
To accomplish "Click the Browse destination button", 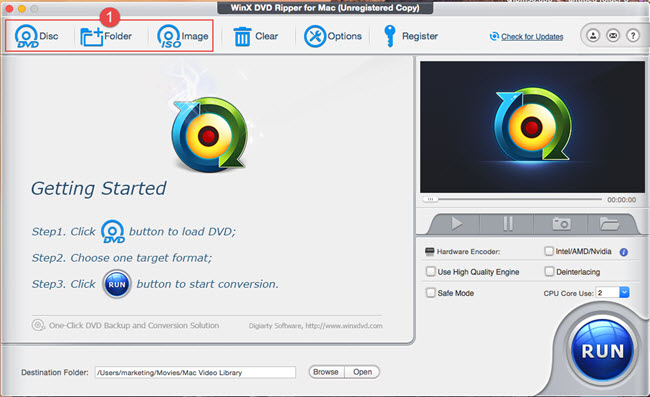I will pyautogui.click(x=326, y=372).
